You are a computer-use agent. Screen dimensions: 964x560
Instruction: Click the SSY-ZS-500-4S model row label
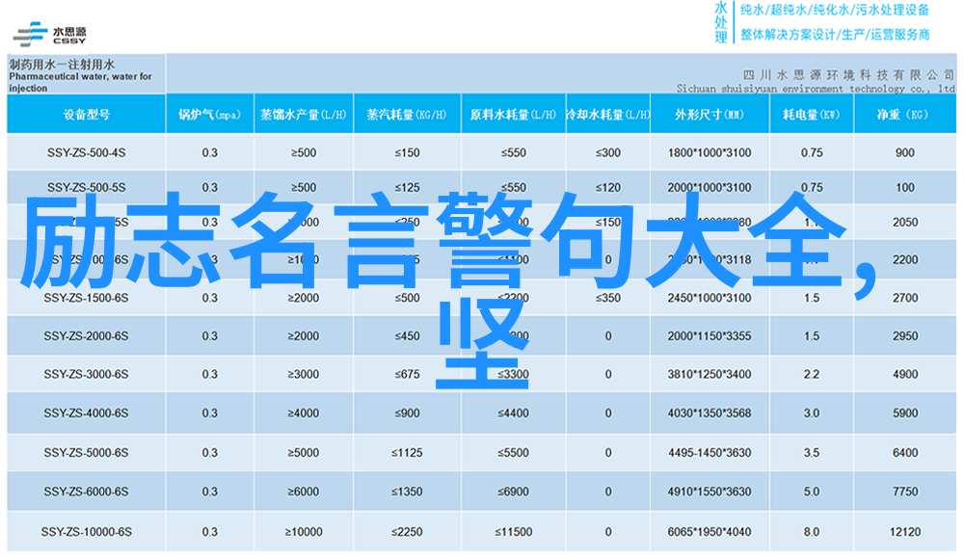point(86,152)
